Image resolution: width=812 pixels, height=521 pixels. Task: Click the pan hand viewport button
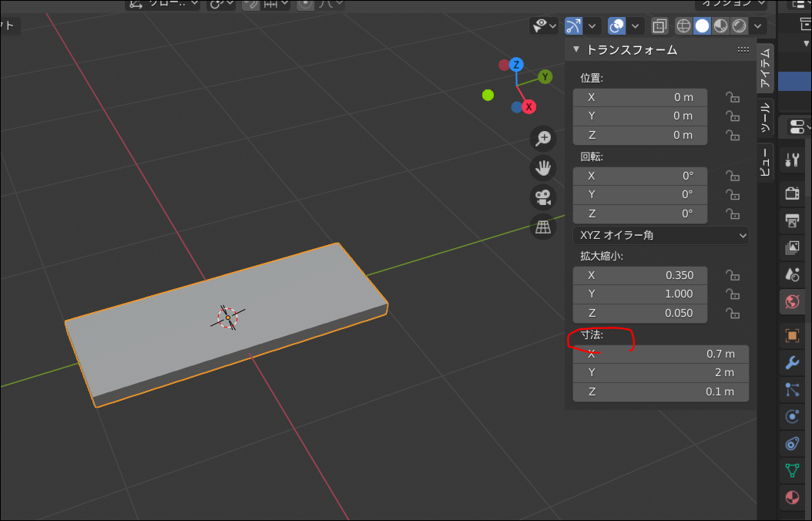coord(543,168)
